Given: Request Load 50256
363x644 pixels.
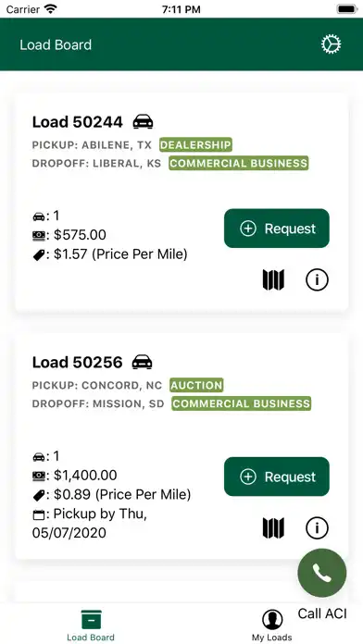Looking at the screenshot, I should (x=277, y=477).
